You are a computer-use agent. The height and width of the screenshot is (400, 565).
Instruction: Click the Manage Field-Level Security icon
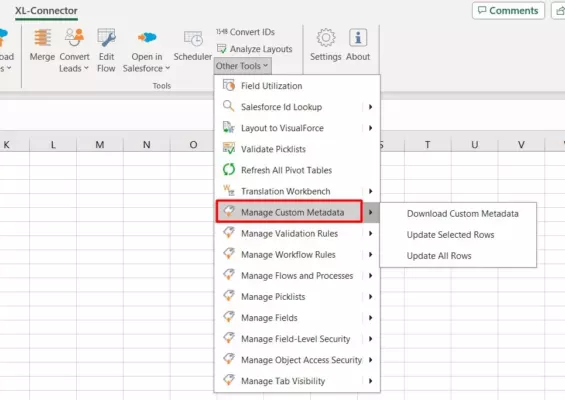[x=229, y=338]
